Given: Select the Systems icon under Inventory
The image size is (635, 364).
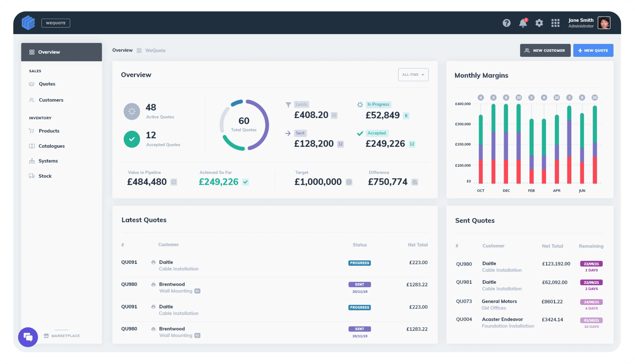Looking at the screenshot, I should tap(32, 161).
